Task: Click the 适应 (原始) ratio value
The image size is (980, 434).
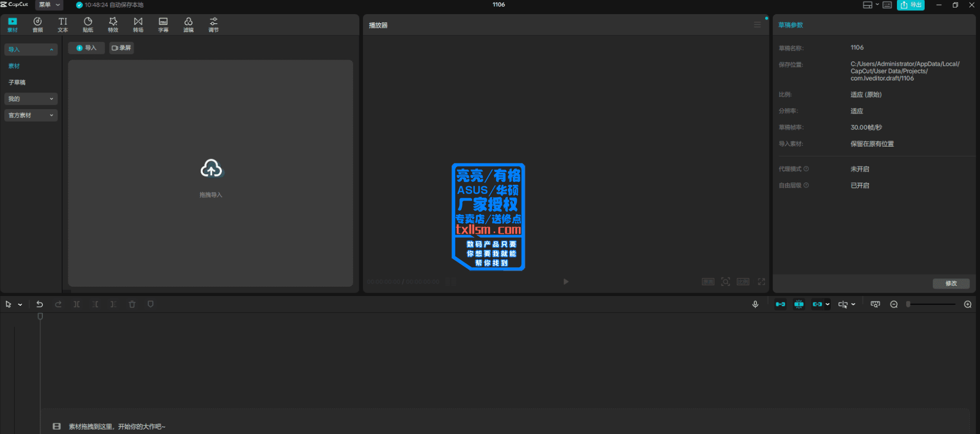Action: click(866, 95)
